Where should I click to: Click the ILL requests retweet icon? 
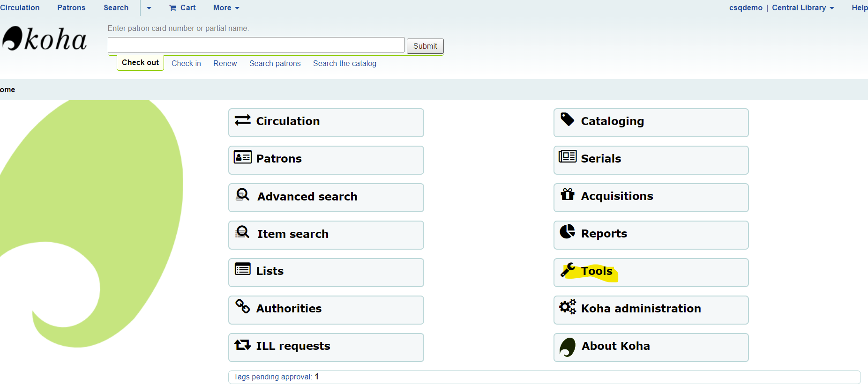[x=242, y=345]
